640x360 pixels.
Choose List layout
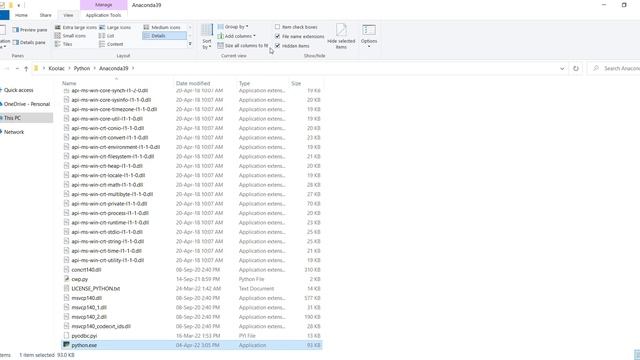[107, 36]
